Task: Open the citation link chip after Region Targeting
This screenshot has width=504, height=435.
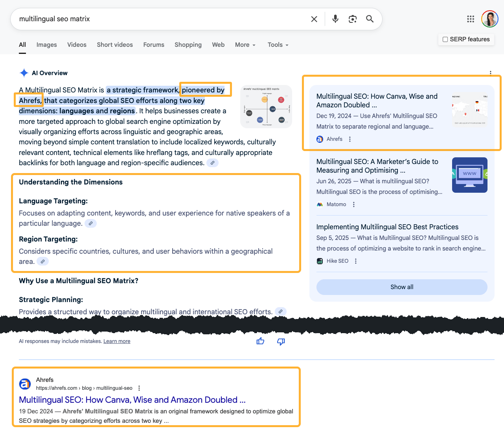Action: coord(43,261)
